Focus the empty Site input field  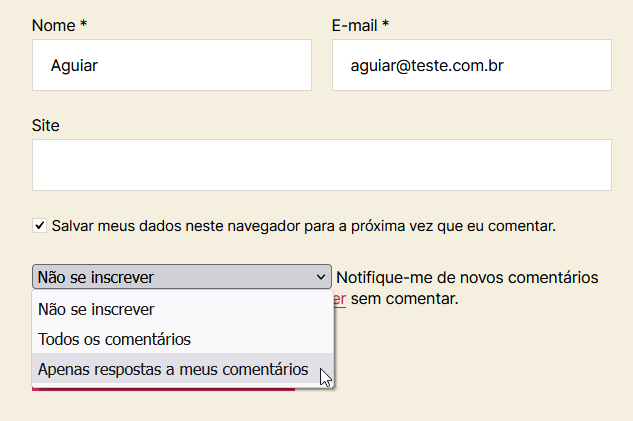click(321, 165)
